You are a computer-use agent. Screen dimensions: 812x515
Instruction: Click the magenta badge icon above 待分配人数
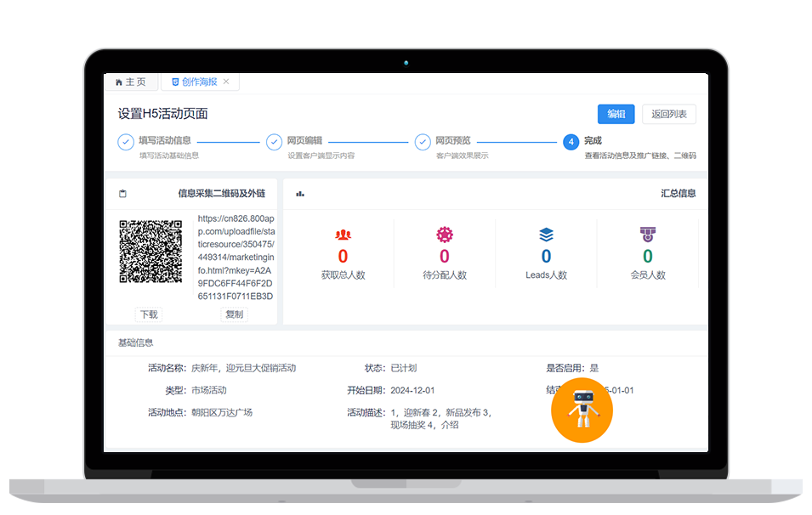coord(445,235)
